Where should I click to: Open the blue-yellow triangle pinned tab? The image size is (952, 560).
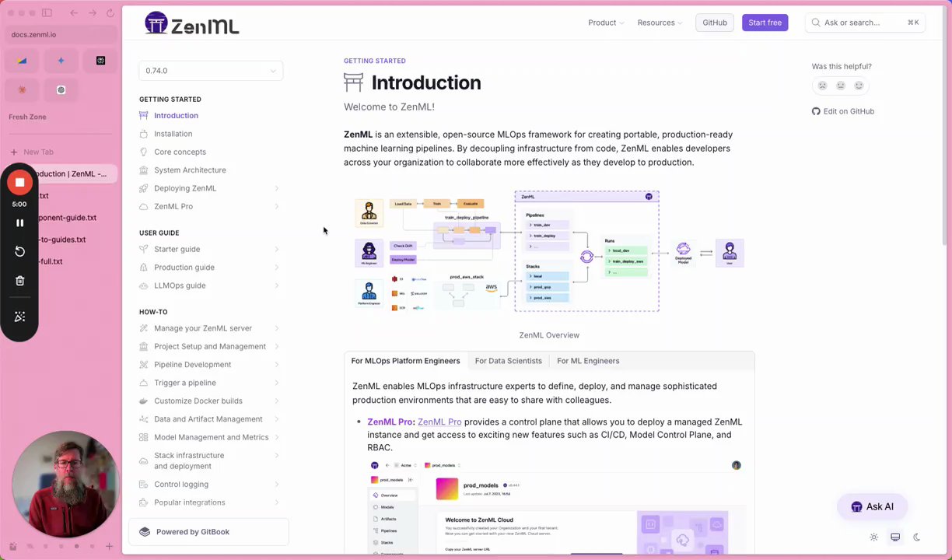tap(22, 61)
